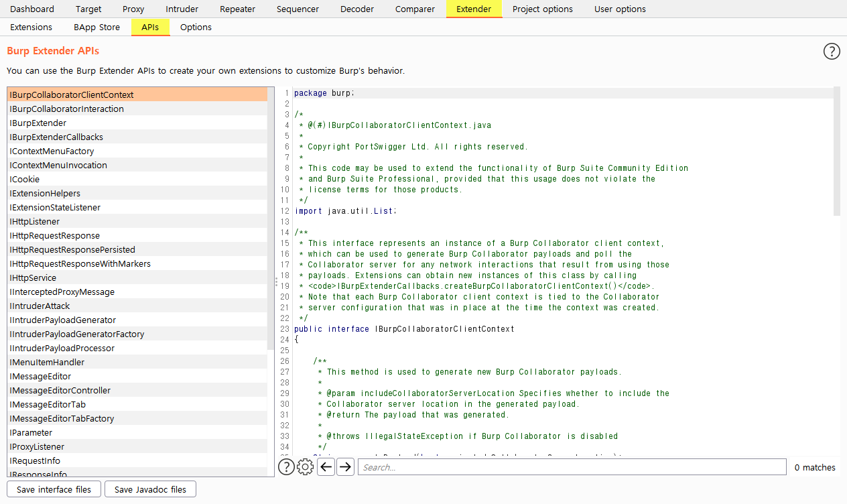847x504 pixels.
Task: Click the code viewer vertical scrollbar
Action: pos(836,151)
